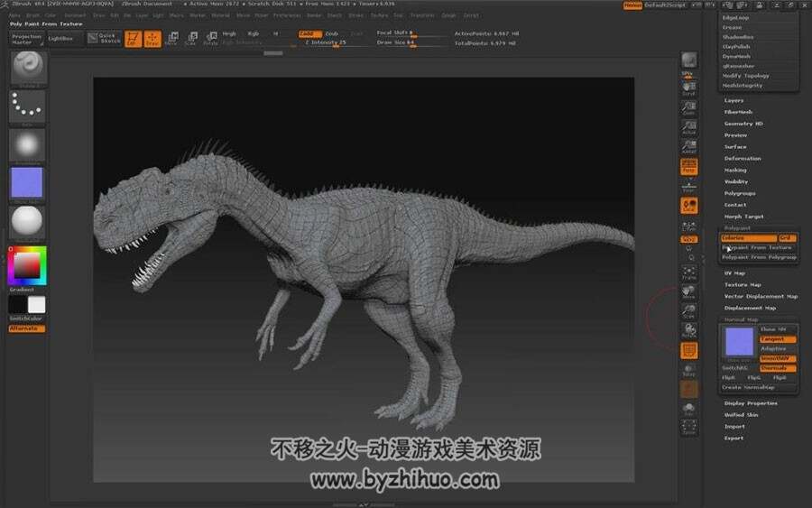The image size is (812, 508).
Task: Show the Floor grid
Action: coord(688,187)
